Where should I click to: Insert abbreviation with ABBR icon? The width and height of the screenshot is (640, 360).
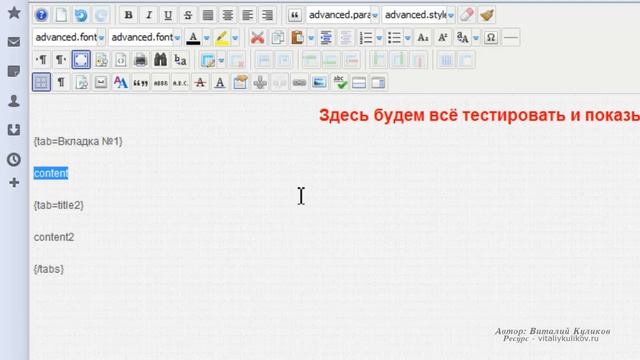pos(160,82)
